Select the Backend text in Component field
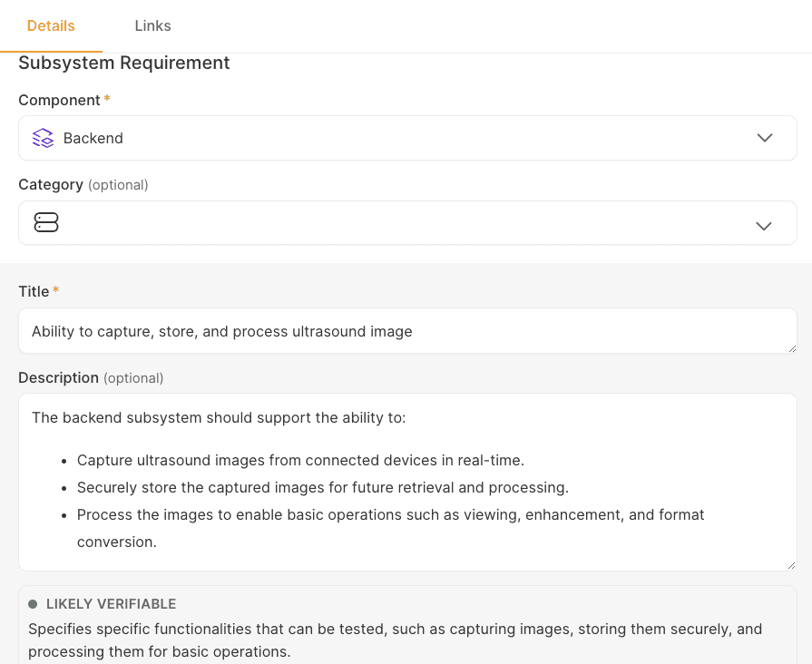This screenshot has width=812, height=664. pos(93,138)
